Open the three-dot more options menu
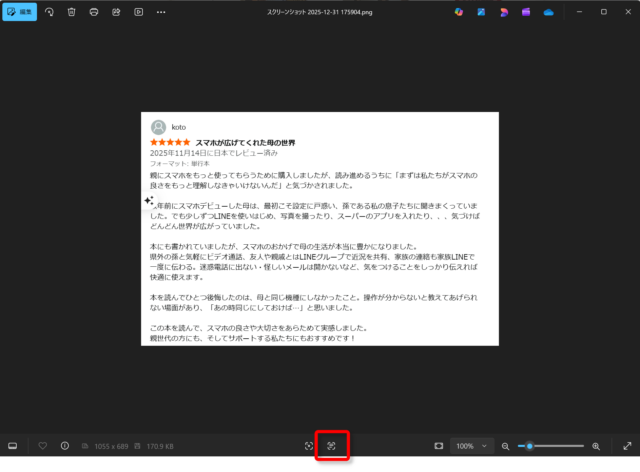 pos(161,12)
